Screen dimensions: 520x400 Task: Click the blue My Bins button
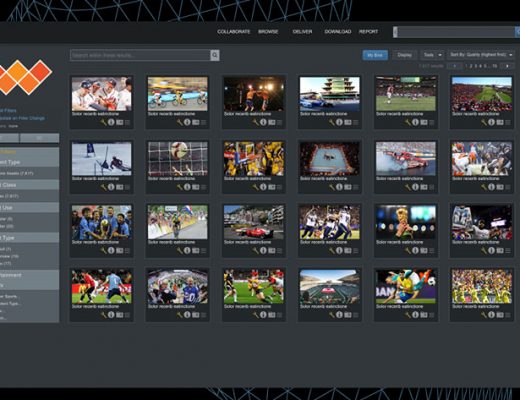375,55
